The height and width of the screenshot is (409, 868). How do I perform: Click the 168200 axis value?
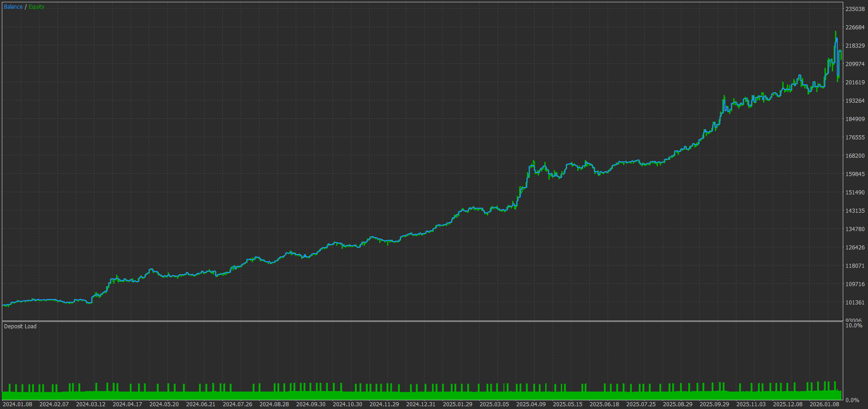tap(855, 156)
